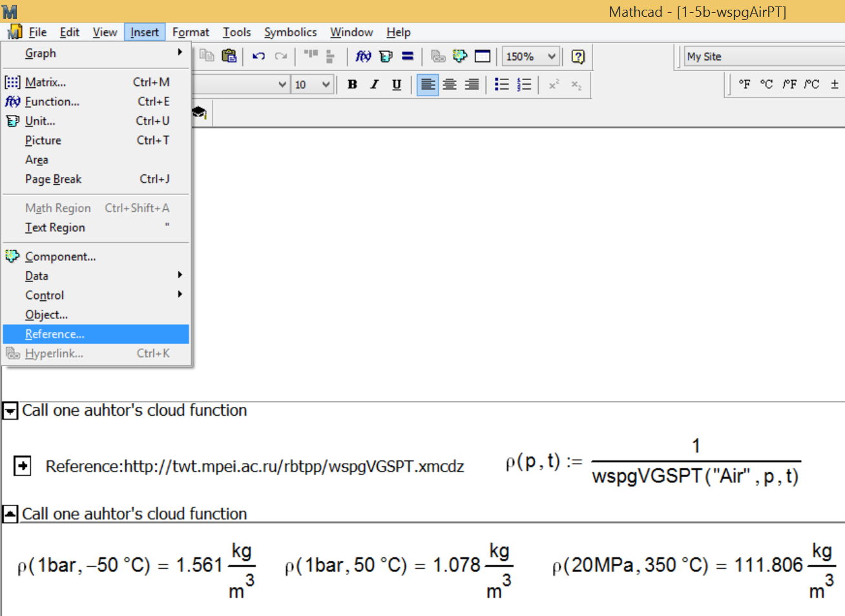Click the worksheet table window icon

point(483,56)
